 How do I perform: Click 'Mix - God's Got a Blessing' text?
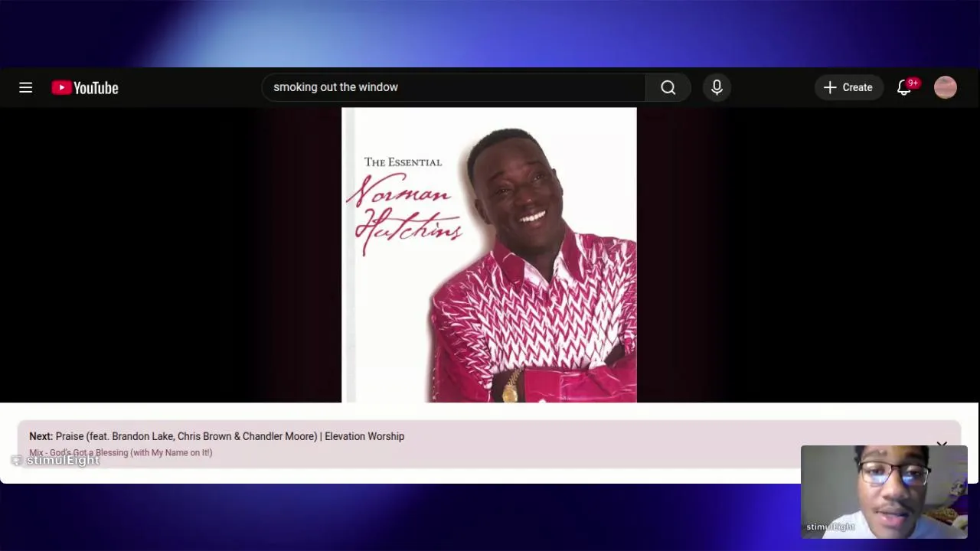pyautogui.click(x=120, y=453)
